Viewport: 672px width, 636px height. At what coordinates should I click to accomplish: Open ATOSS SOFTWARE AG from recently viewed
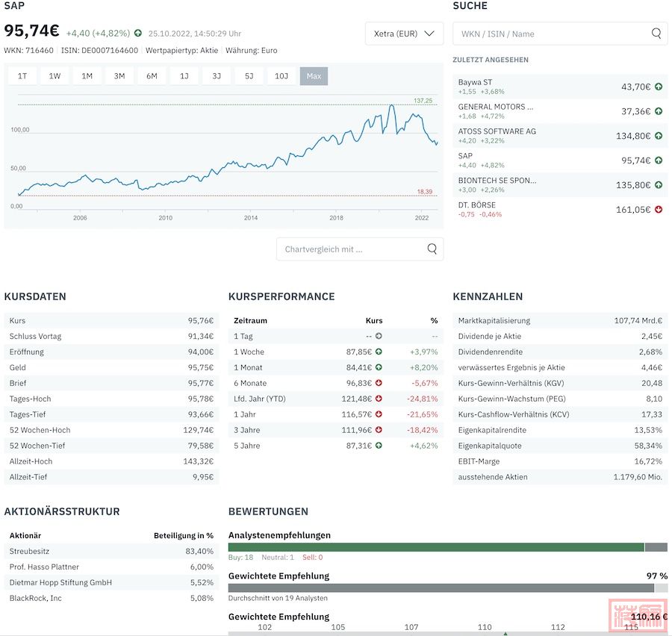[560, 136]
